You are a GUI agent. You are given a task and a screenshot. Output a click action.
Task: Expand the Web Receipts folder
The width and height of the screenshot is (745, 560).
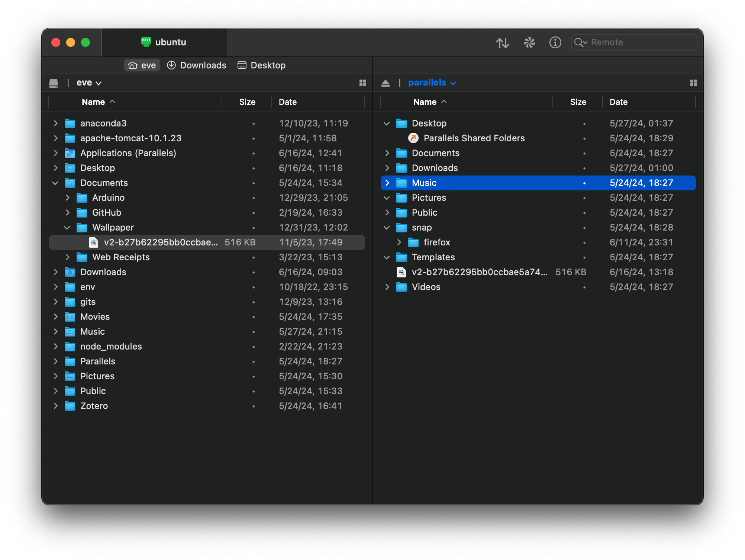tap(67, 257)
